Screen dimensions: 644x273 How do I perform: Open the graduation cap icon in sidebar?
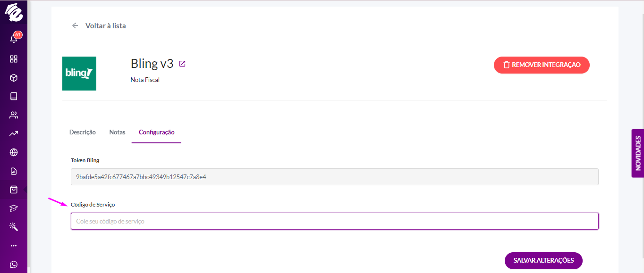point(14,208)
